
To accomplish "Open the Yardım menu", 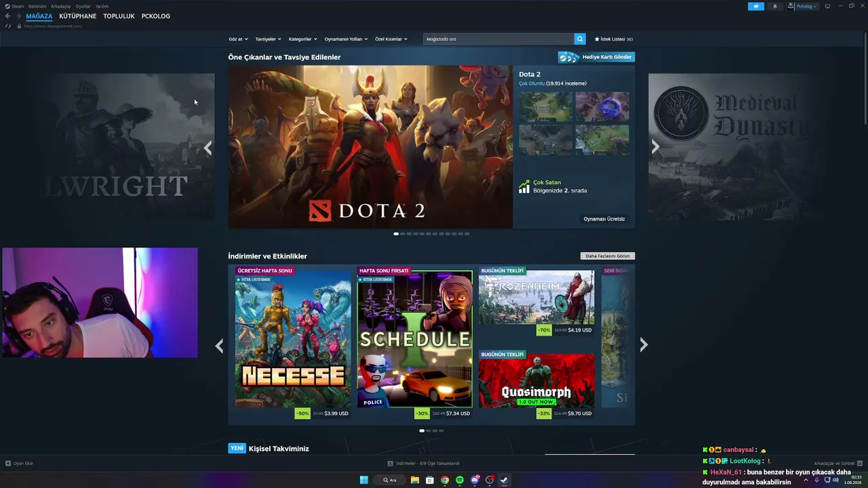I will coord(102,6).
